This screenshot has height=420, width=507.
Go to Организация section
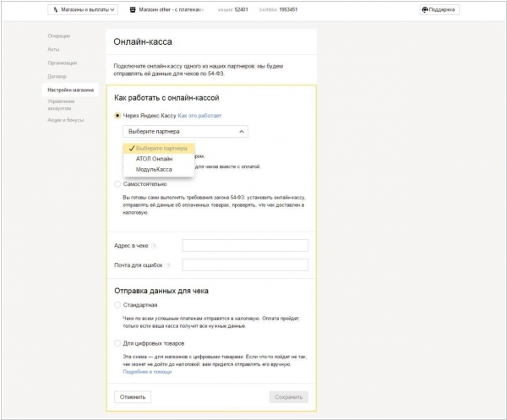(x=62, y=63)
